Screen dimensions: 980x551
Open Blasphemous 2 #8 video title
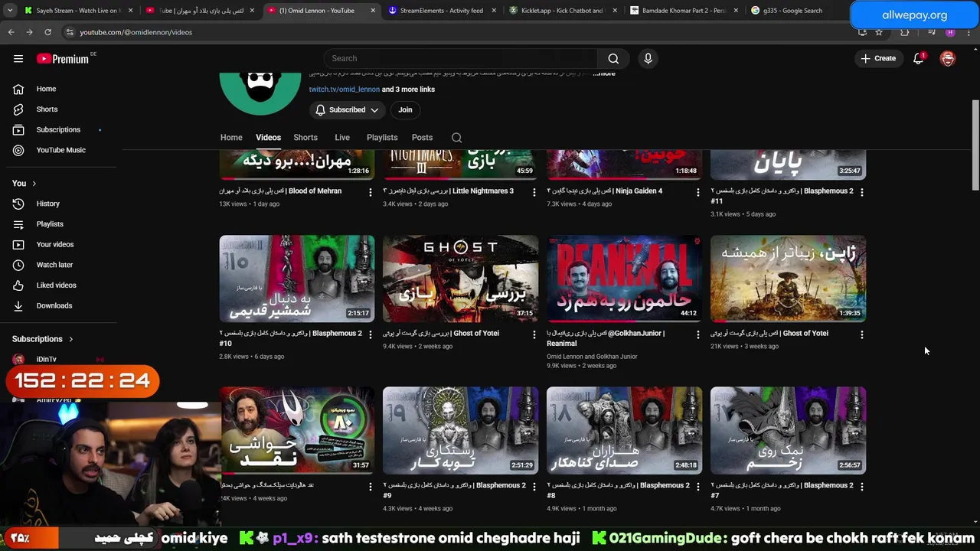pos(618,490)
